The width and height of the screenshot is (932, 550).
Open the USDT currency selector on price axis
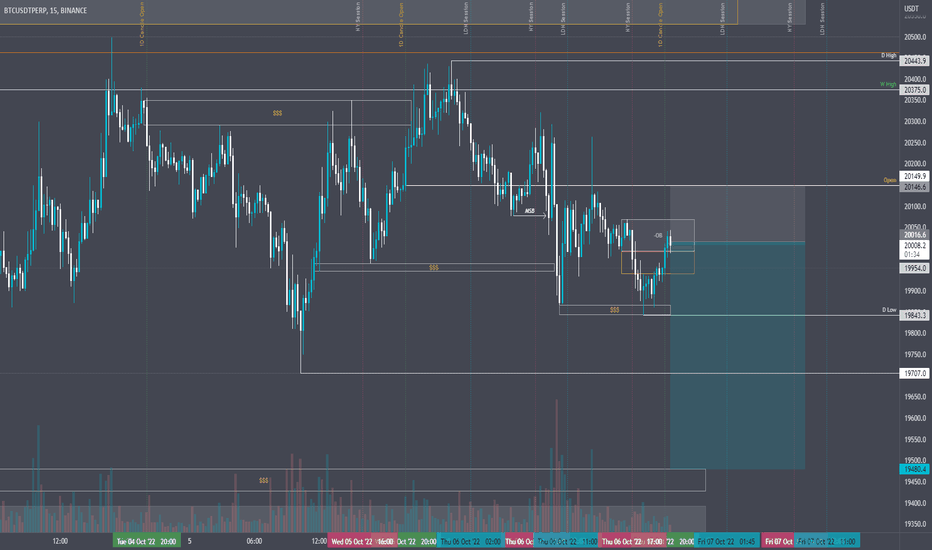pos(911,8)
